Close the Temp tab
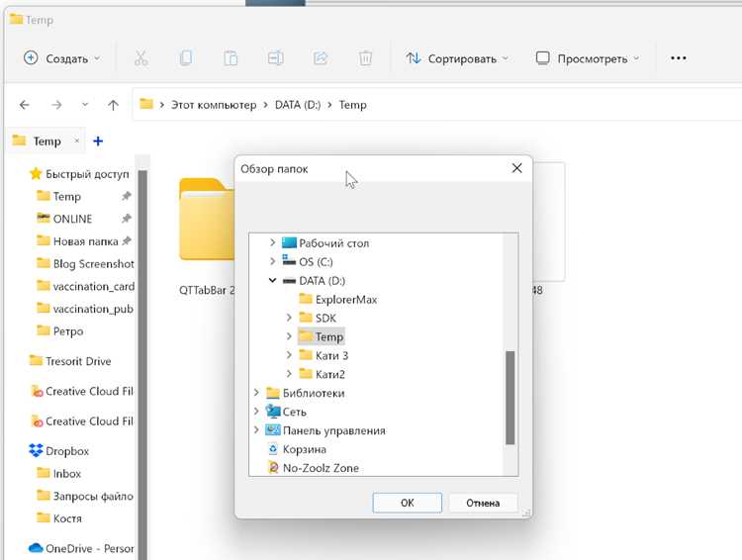Viewport: 742px width, 560px height. (76, 140)
